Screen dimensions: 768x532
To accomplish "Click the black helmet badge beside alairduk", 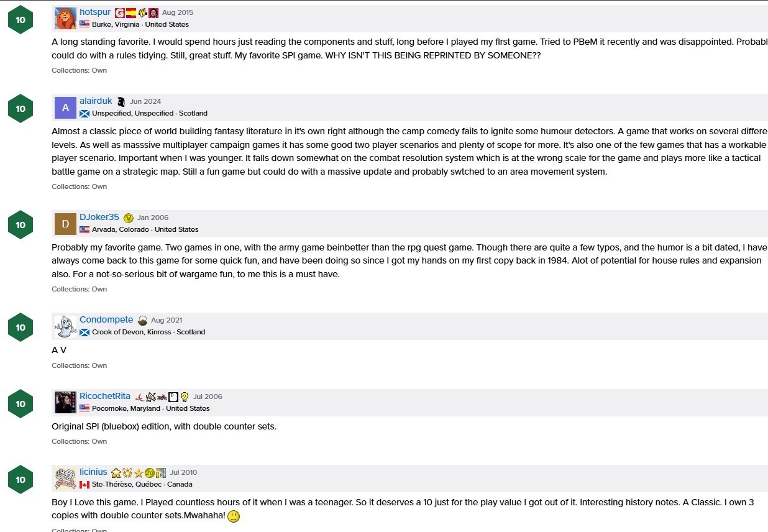I will tap(121, 101).
